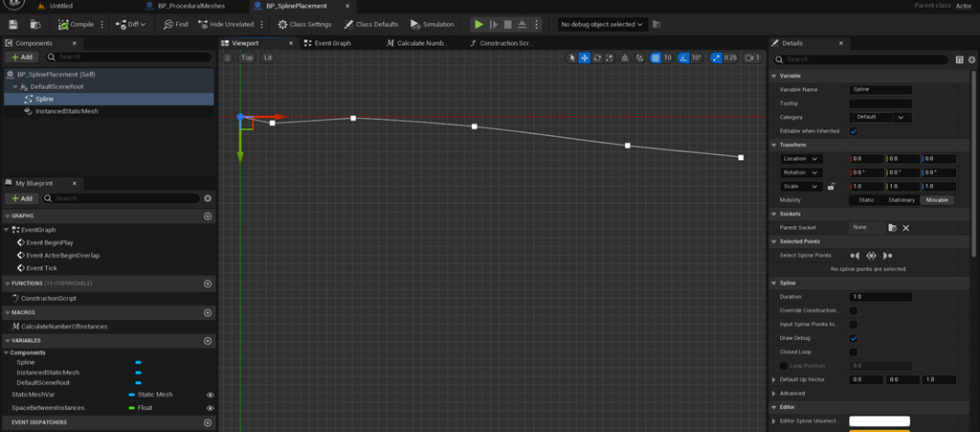Toggle SpaceBetweenInstances eye visibility

click(x=210, y=408)
